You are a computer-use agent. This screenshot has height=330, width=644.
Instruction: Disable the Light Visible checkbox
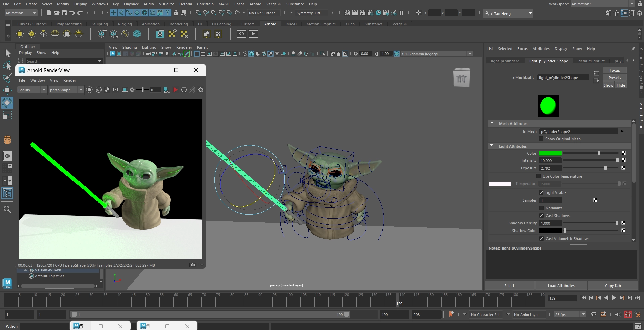coord(541,192)
